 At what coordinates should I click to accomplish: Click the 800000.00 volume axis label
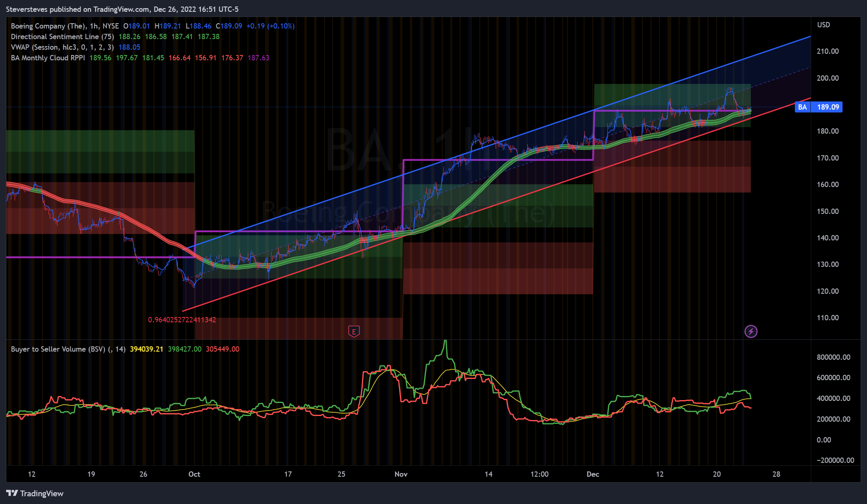pos(834,357)
